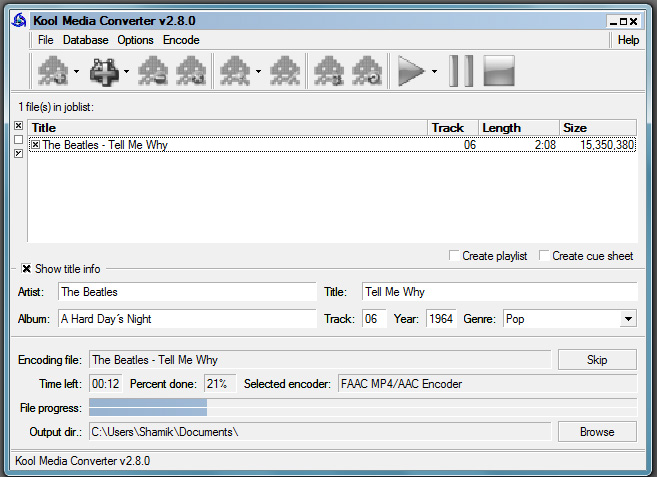The image size is (657, 477).
Task: Click the select-none icon beside the joblist
Action: (x=18, y=140)
